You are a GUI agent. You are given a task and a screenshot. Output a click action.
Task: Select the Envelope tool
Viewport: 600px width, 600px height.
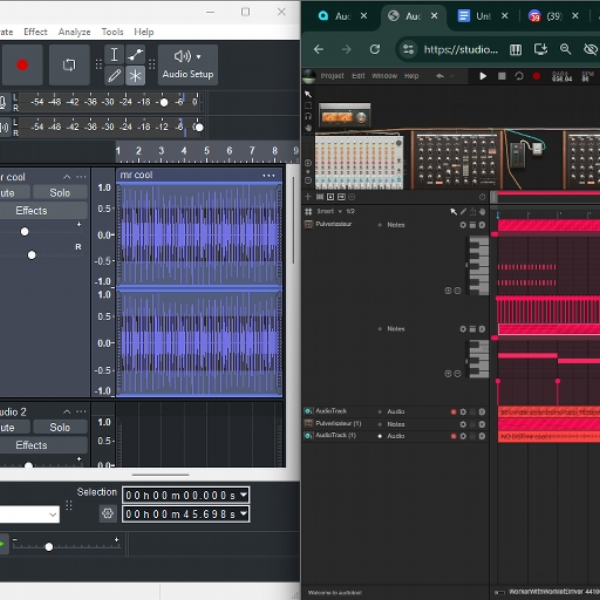135,55
